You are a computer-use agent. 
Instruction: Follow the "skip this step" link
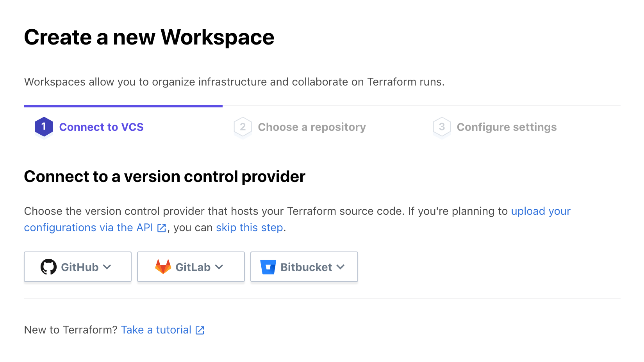coord(249,228)
